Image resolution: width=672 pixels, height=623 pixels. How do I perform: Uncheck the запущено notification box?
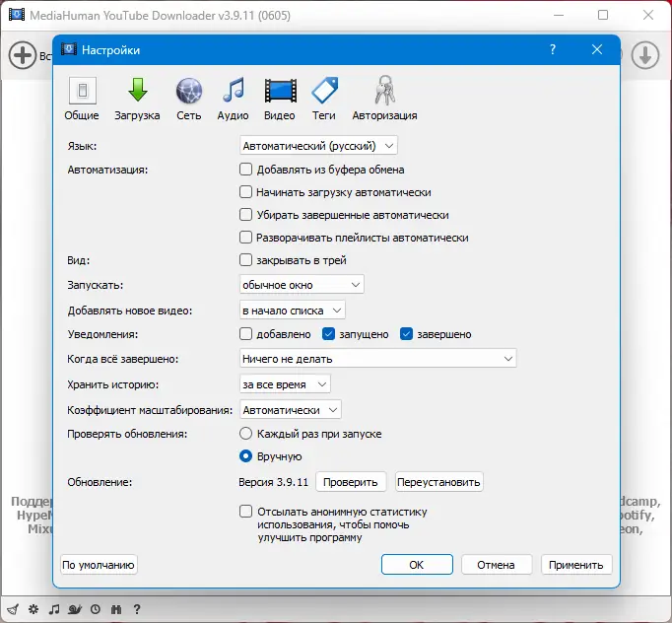click(328, 333)
